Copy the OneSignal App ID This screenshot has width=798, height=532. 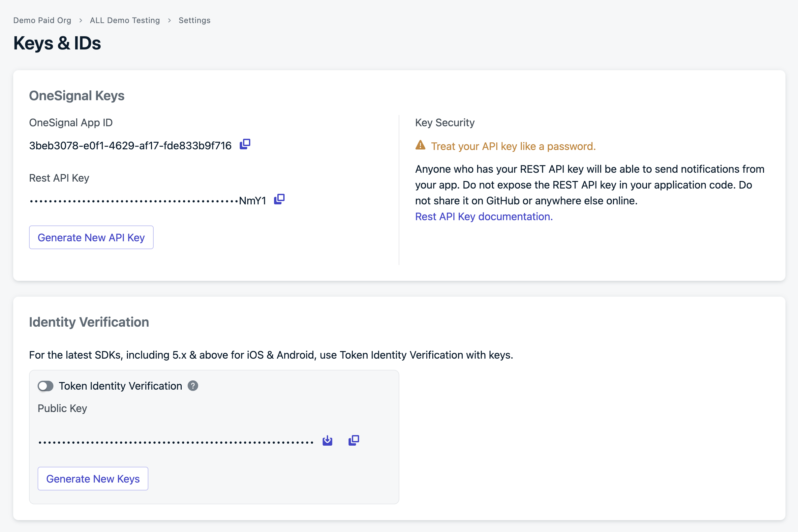click(245, 144)
